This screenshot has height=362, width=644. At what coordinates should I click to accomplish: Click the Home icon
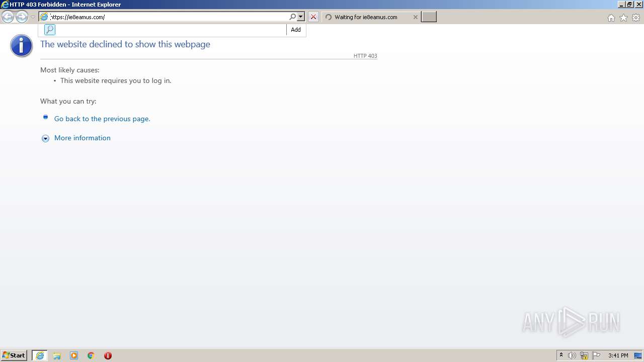pyautogui.click(x=611, y=18)
